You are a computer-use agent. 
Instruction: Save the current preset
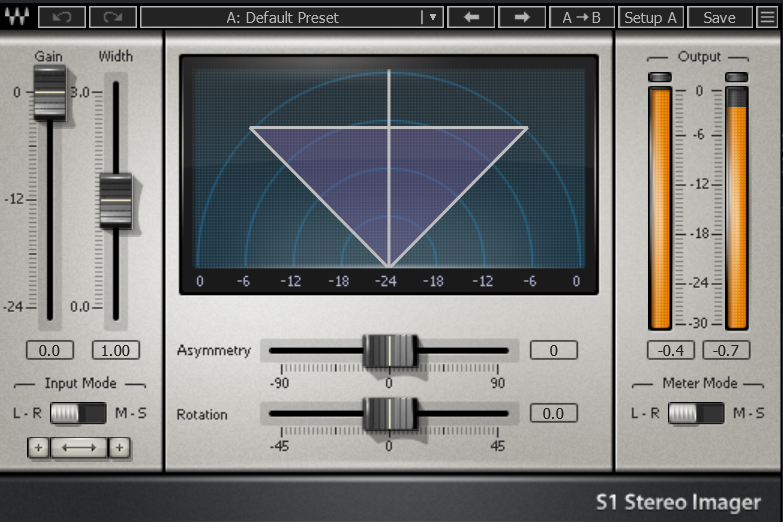coord(720,17)
